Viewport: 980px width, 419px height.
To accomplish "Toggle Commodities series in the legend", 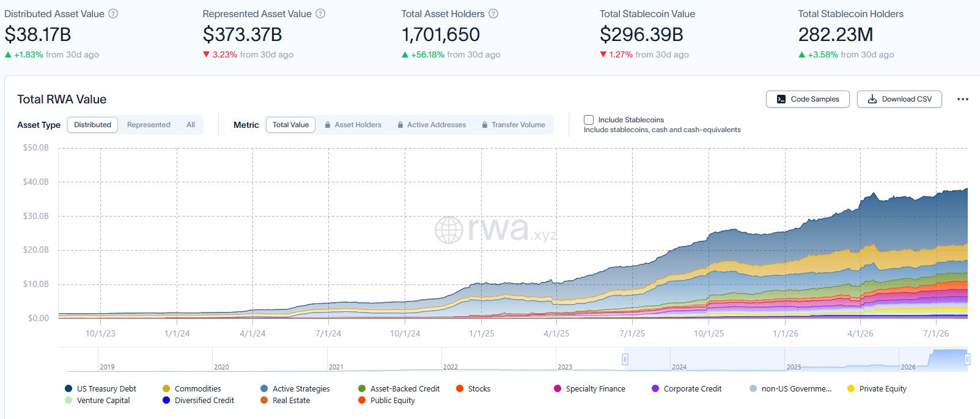I will coord(191,388).
